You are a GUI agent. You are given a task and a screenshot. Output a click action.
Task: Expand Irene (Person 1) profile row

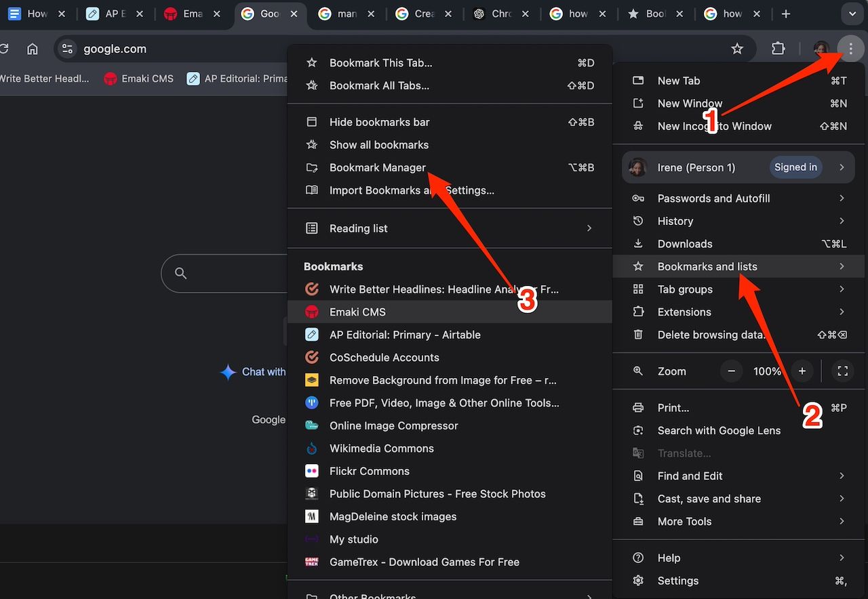[x=738, y=167]
